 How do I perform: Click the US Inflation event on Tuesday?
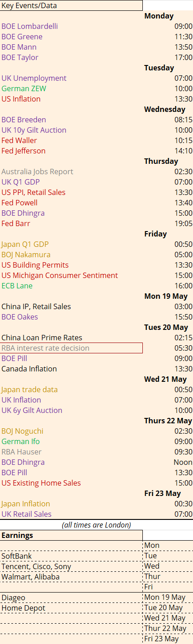click(21, 99)
